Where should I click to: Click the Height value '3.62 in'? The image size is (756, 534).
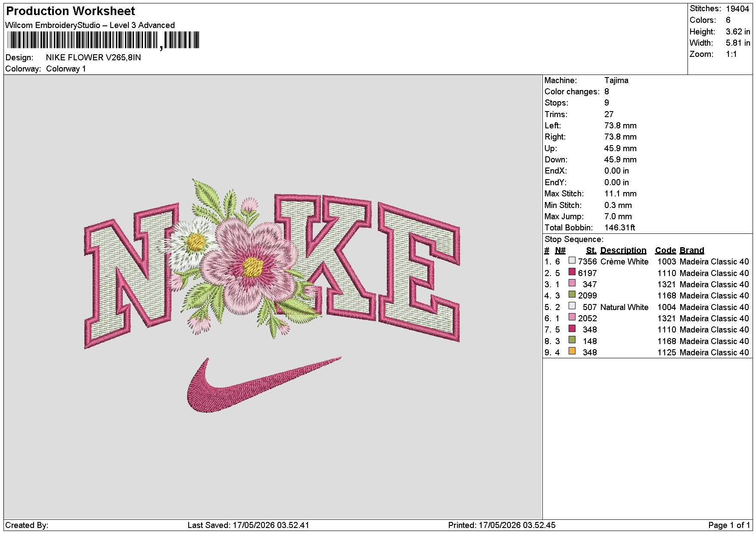[738, 32]
